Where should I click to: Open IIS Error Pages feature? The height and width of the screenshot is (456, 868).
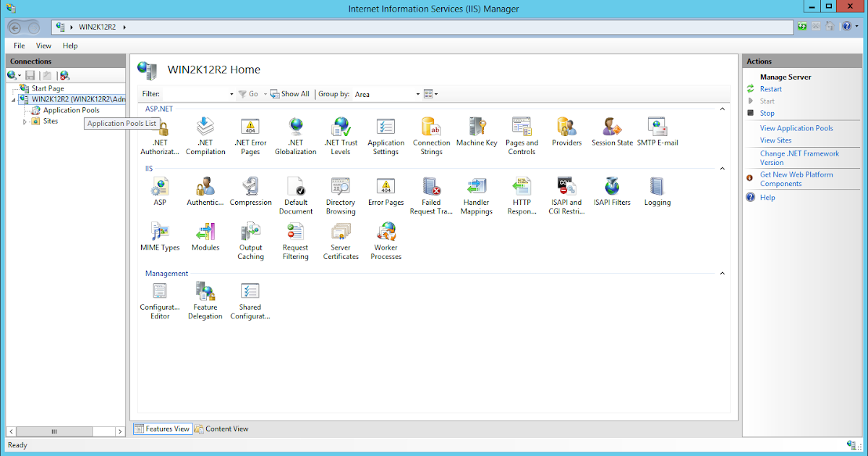point(386,191)
